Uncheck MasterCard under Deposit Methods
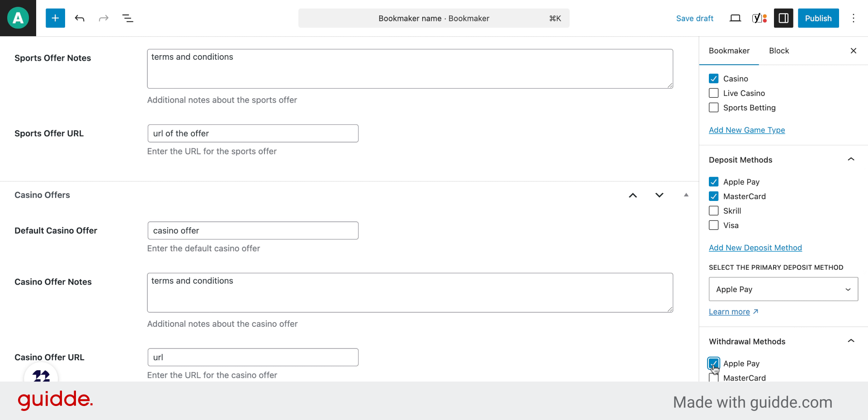 713,196
